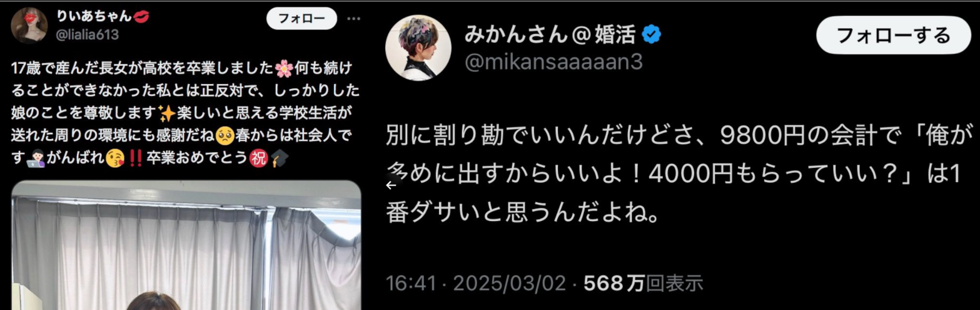
Task: Open the @mikansaaaaan3 handle link
Action: 554,63
